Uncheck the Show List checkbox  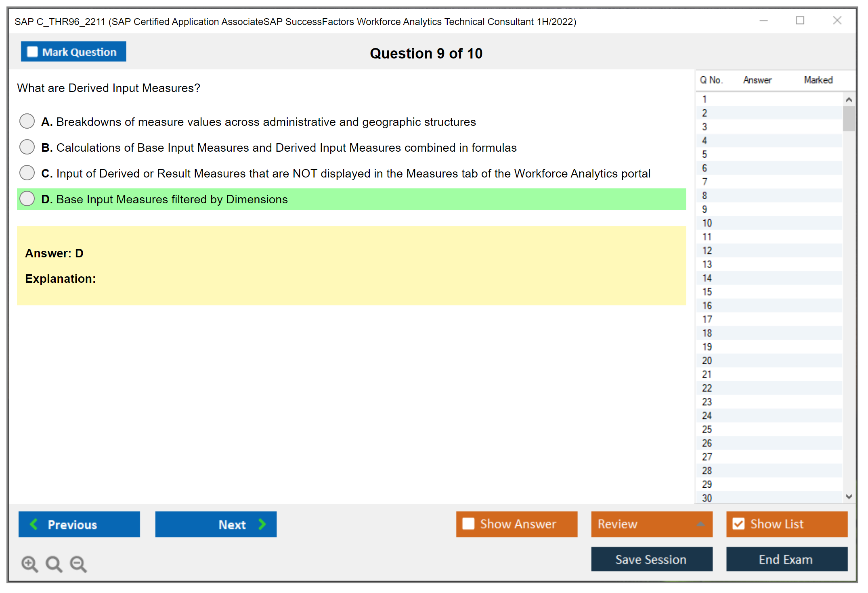tap(738, 524)
